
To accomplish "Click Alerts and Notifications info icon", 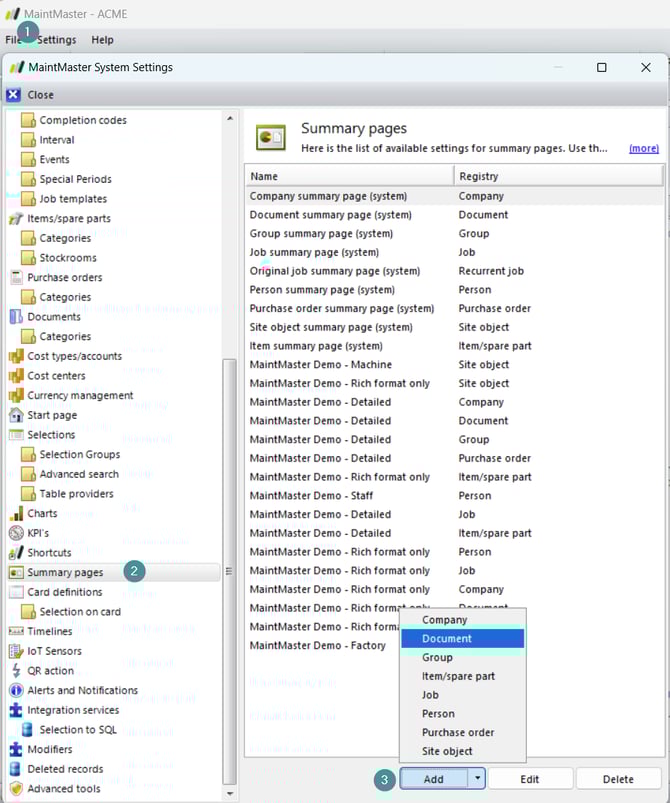I will tap(16, 690).
